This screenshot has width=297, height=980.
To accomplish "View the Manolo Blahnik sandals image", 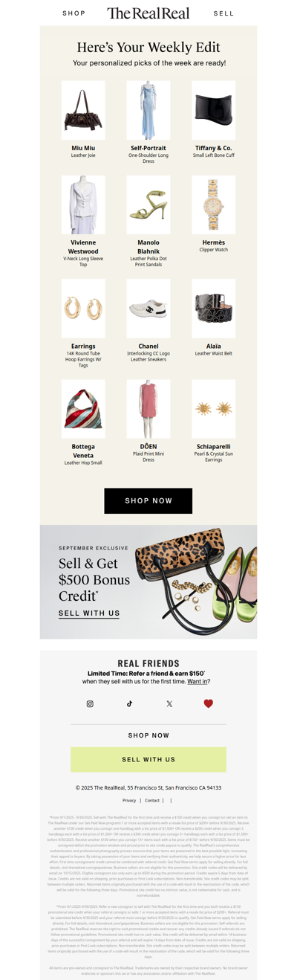I will tap(148, 205).
